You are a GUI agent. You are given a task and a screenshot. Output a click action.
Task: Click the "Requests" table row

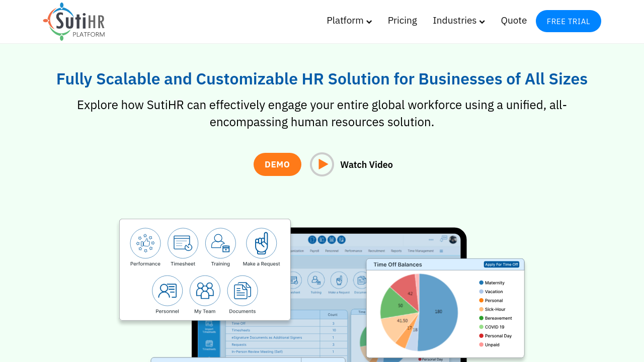pyautogui.click(x=286, y=345)
